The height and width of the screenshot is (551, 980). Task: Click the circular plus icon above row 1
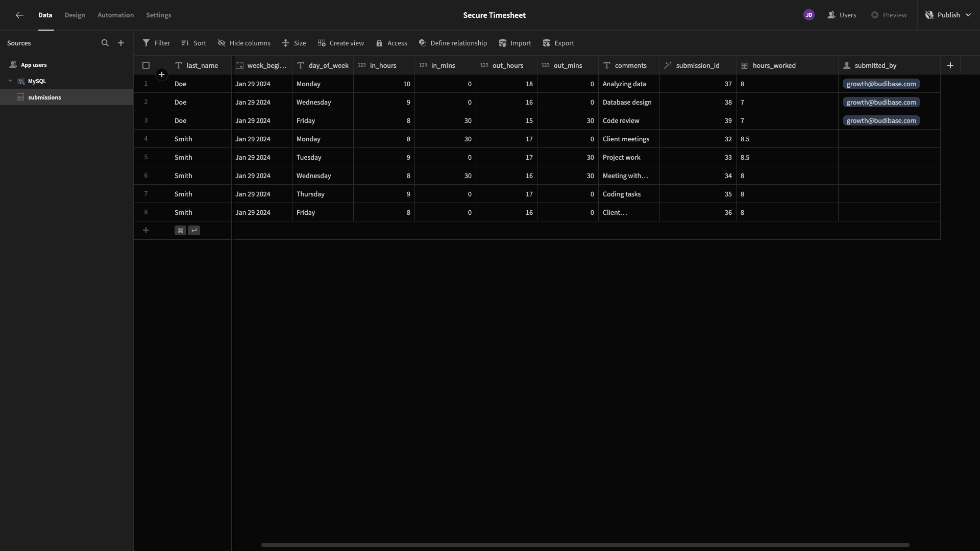(161, 75)
